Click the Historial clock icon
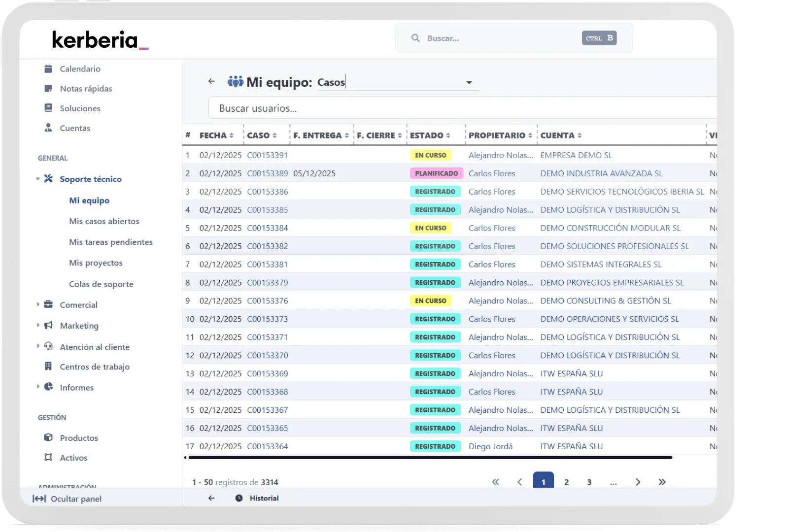Screen dimensions: 785x532 [239, 498]
